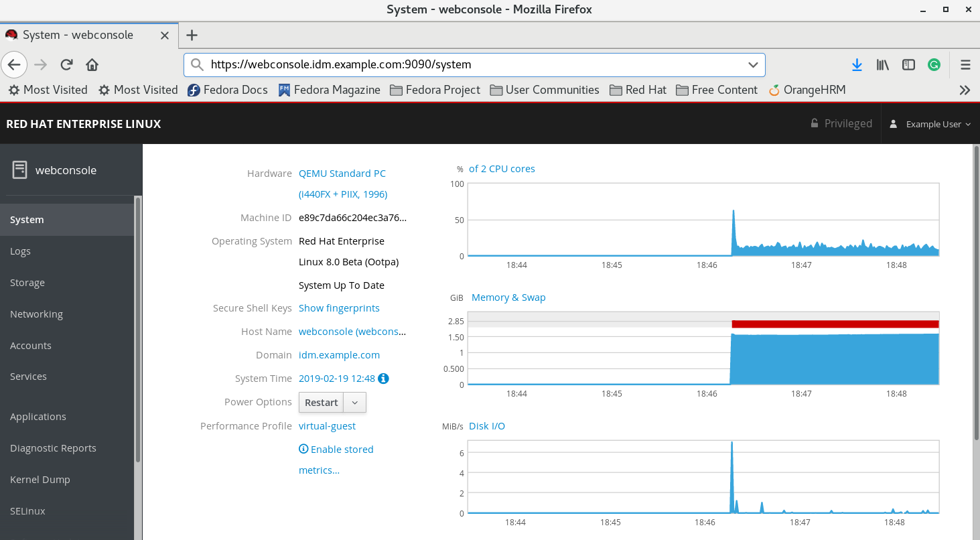Click the QEMU Standard PC hardware link
980x540 pixels.
(x=343, y=184)
